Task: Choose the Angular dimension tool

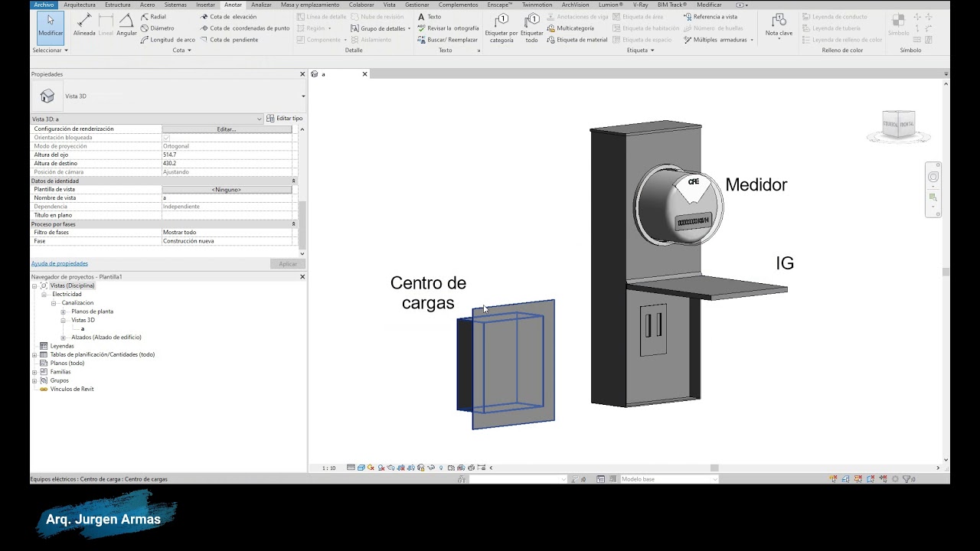Action: 126,25
